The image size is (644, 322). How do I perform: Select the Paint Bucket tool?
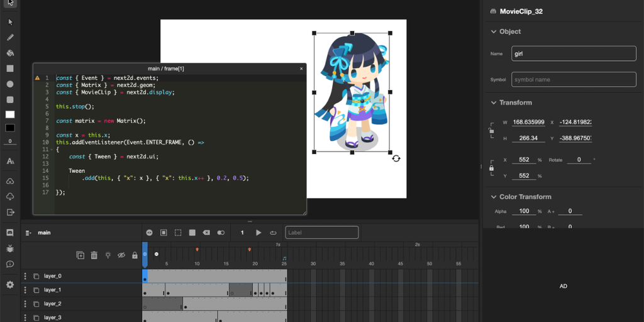pos(10,53)
